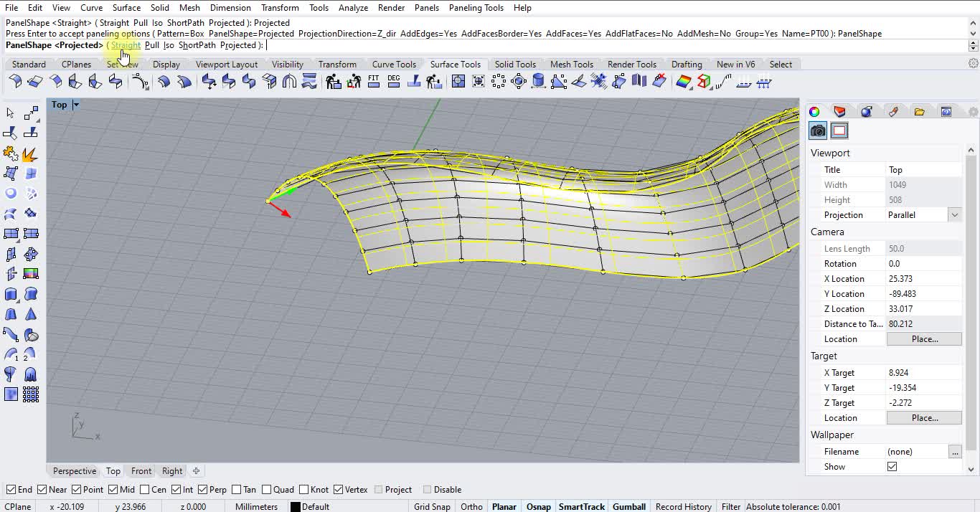Click the blue cylinder icon in Surface Tools
The width and height of the screenshot is (980, 512).
pos(539,82)
